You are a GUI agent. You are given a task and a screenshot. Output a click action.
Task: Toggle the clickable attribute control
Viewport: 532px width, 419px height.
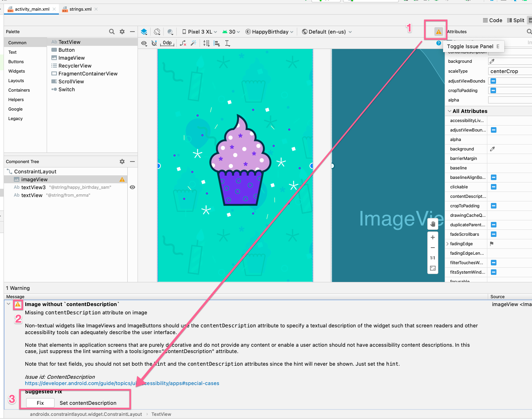pos(493,187)
